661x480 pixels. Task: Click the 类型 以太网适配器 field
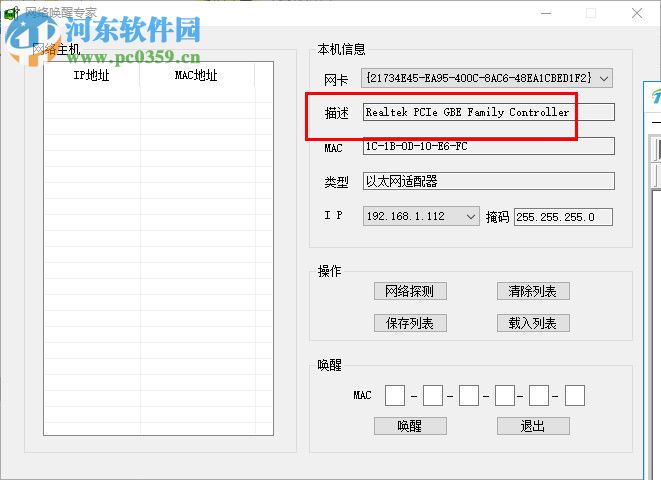[x=489, y=181]
